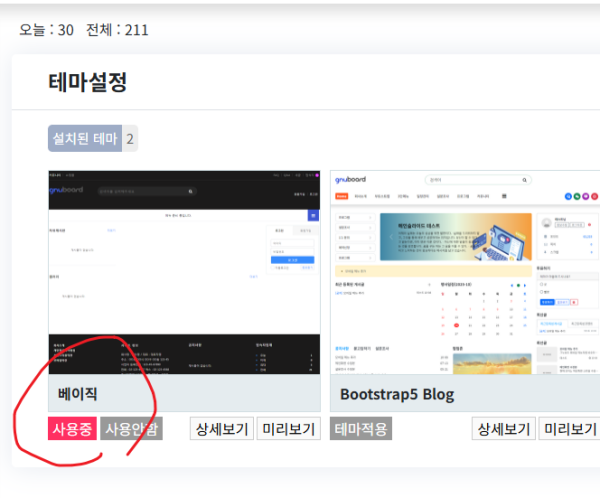Click the red 사용중 badge under 베이직
The image size is (600, 498).
[72, 429]
